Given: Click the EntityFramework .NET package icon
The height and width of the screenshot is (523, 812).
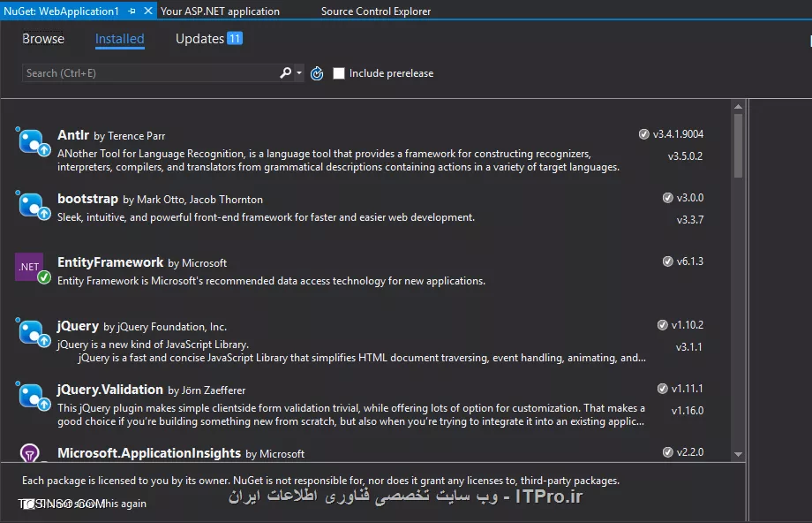Looking at the screenshot, I should [x=33, y=269].
